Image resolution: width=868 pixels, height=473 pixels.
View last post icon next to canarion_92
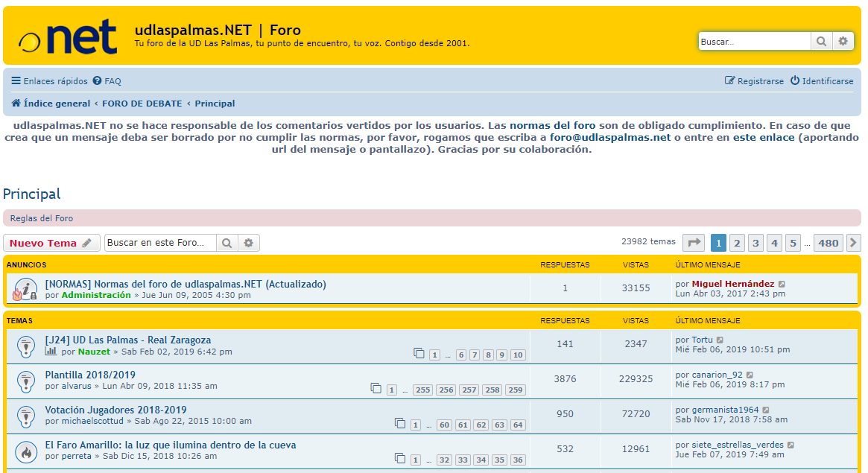point(750,375)
